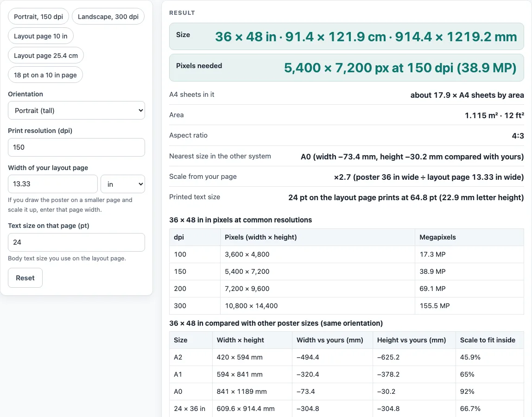This screenshot has width=532, height=417.
Task: Click the nearest size result starting with 'A0'
Action: click(x=412, y=157)
